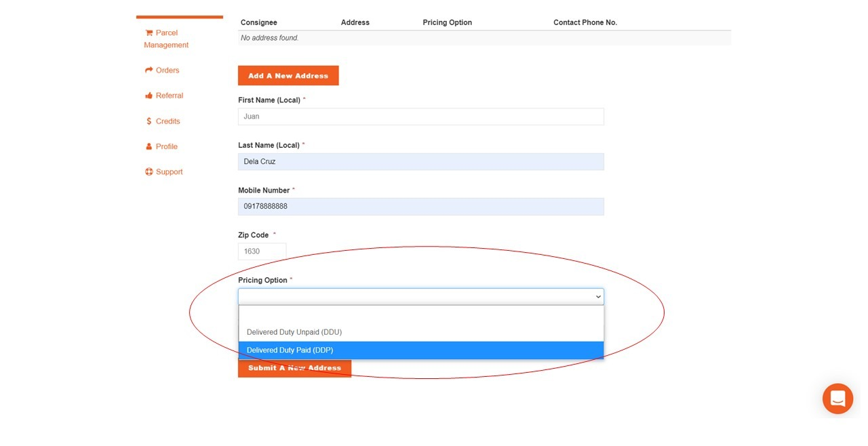Click the Contact Phone No. column header
This screenshot has width=868, height=446.
(x=585, y=22)
